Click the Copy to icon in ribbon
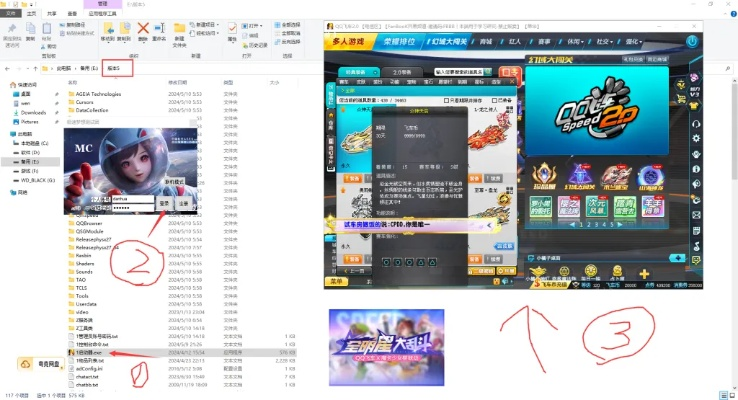Screen dimensions: 738x400 coord(125,28)
